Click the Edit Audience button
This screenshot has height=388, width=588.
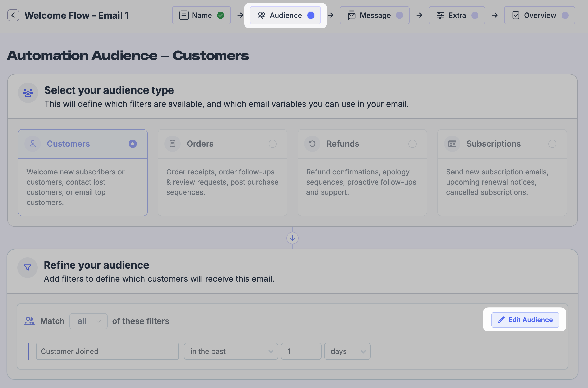tap(525, 320)
